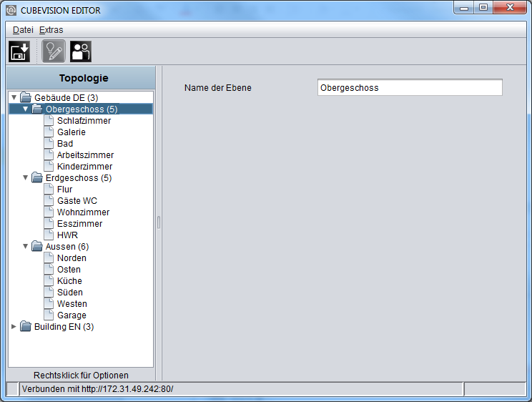
Task: Click the Name der Ebene label
Action: point(218,87)
